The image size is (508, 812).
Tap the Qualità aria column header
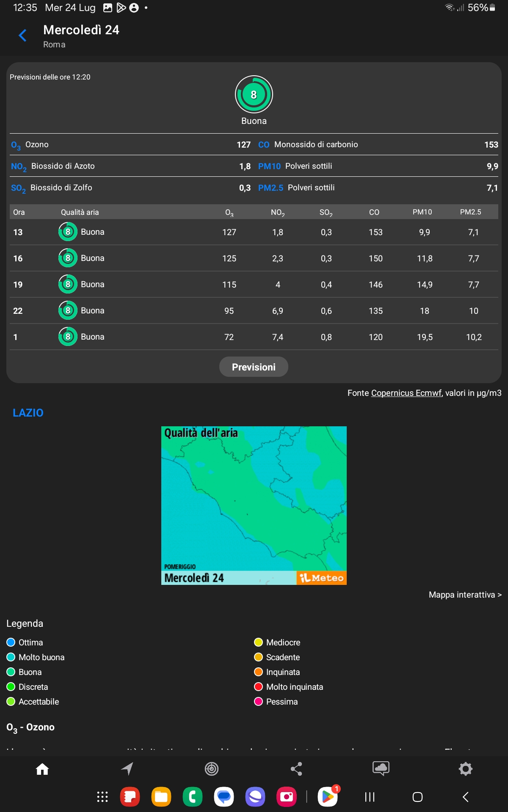[80, 212]
